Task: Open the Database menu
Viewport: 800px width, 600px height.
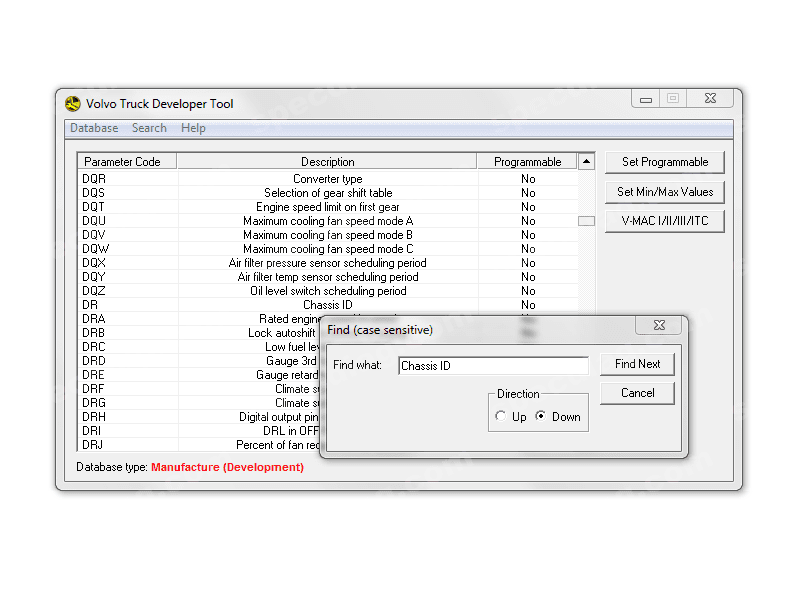Action: click(94, 128)
